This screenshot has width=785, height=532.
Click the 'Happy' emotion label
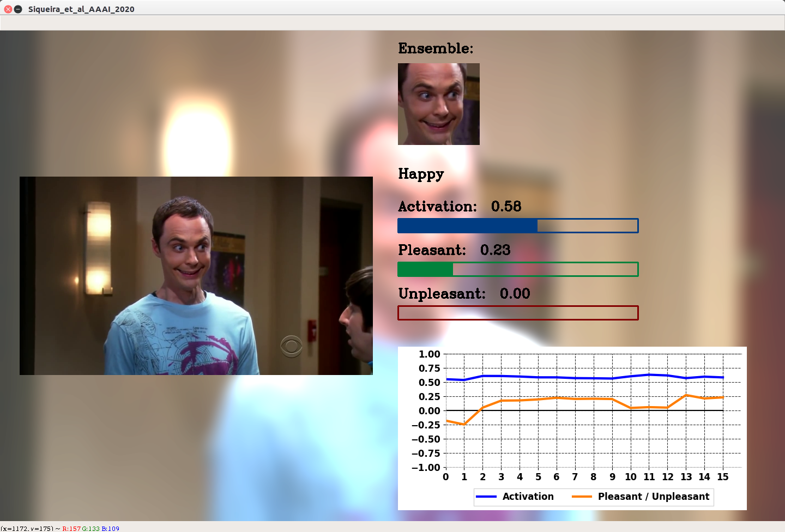(421, 174)
